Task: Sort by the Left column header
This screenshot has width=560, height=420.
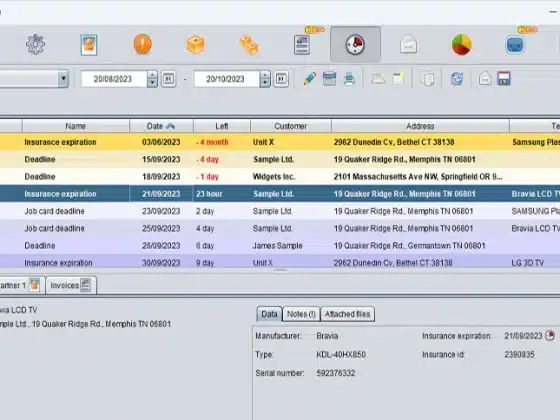Action: [222, 126]
